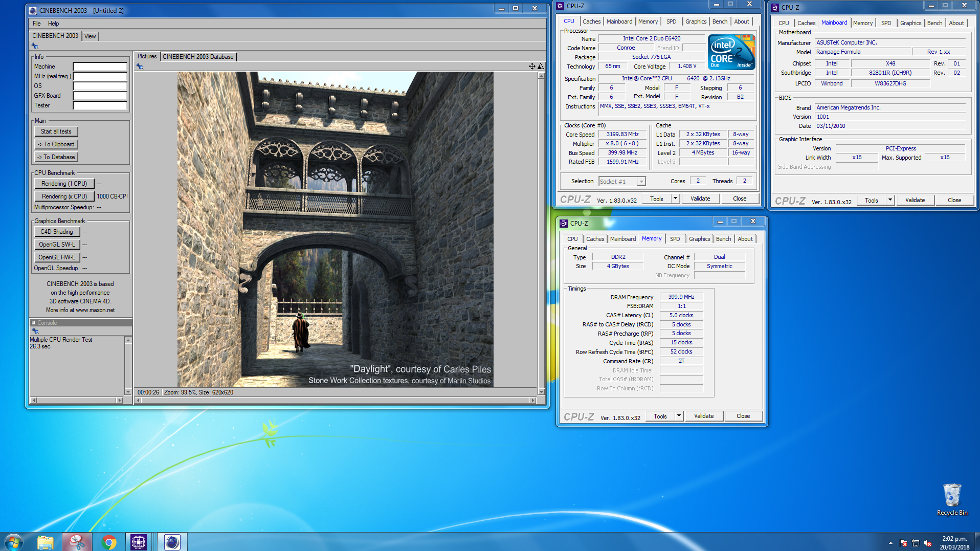Click into the Tester input field
The width and height of the screenshot is (980, 551).
point(100,105)
